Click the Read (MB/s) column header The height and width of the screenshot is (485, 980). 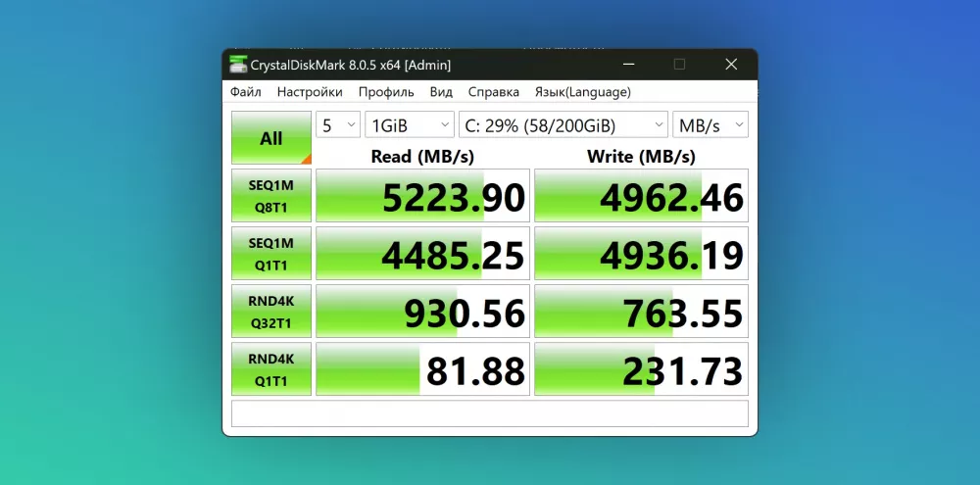[422, 156]
